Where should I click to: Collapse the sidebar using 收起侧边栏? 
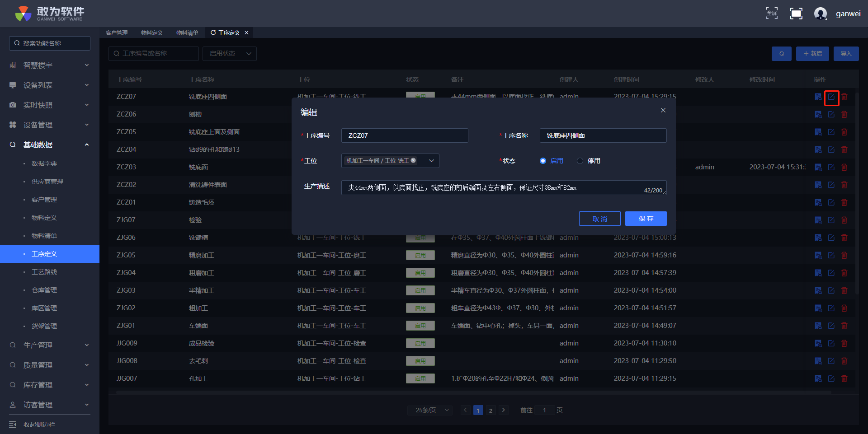tap(39, 425)
